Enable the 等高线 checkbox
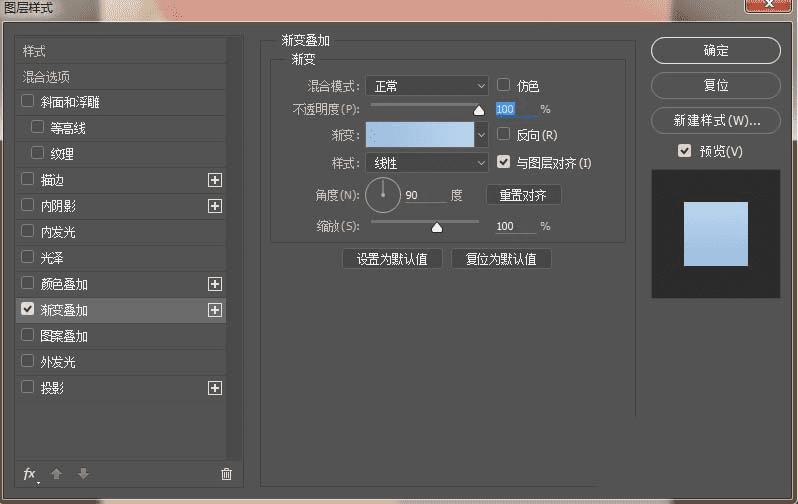 point(37,126)
